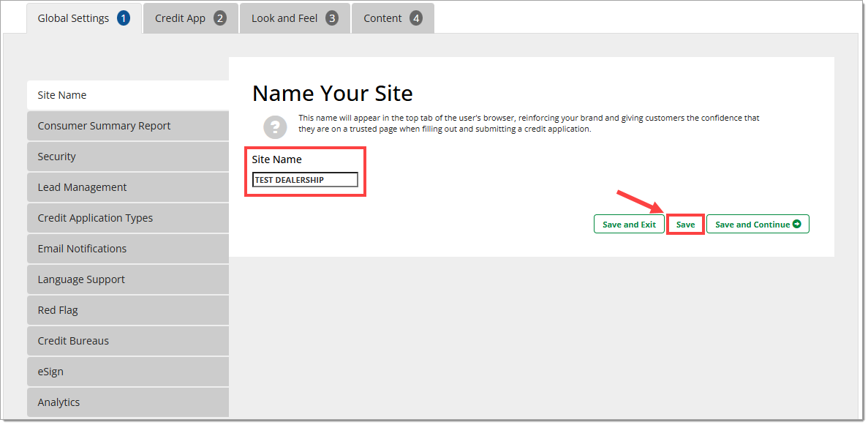Open the eSign section
The image size is (868, 425).
[x=127, y=372]
